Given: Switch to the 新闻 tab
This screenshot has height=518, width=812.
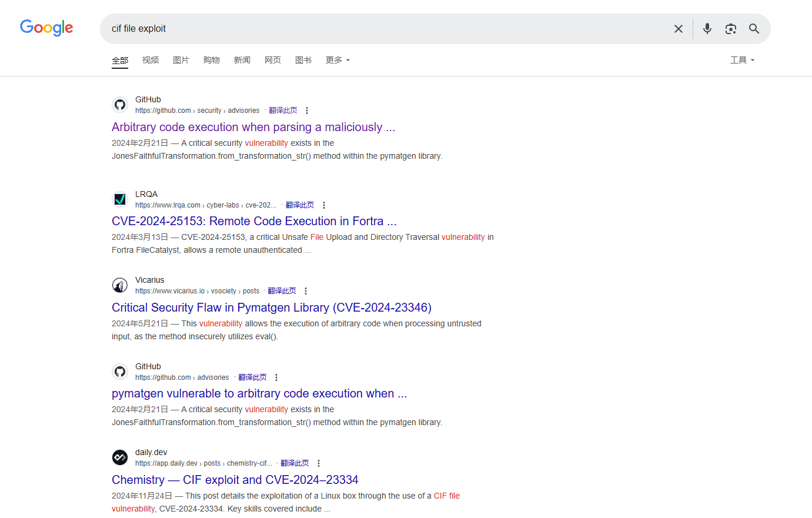Looking at the screenshot, I should click(242, 60).
